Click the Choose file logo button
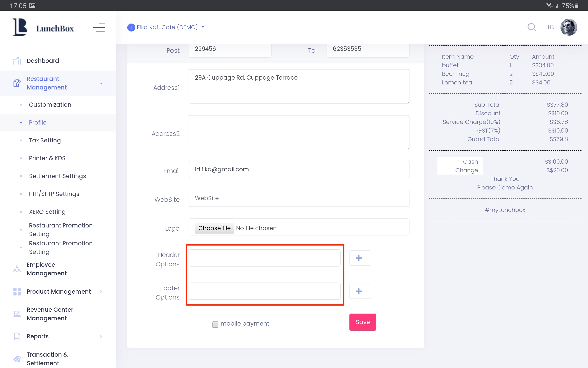 214,228
